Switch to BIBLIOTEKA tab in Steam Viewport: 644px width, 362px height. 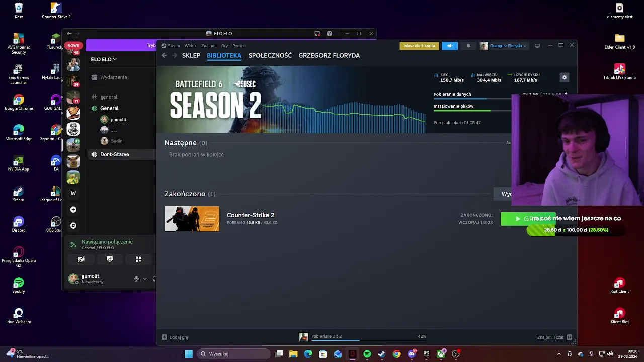coord(224,55)
